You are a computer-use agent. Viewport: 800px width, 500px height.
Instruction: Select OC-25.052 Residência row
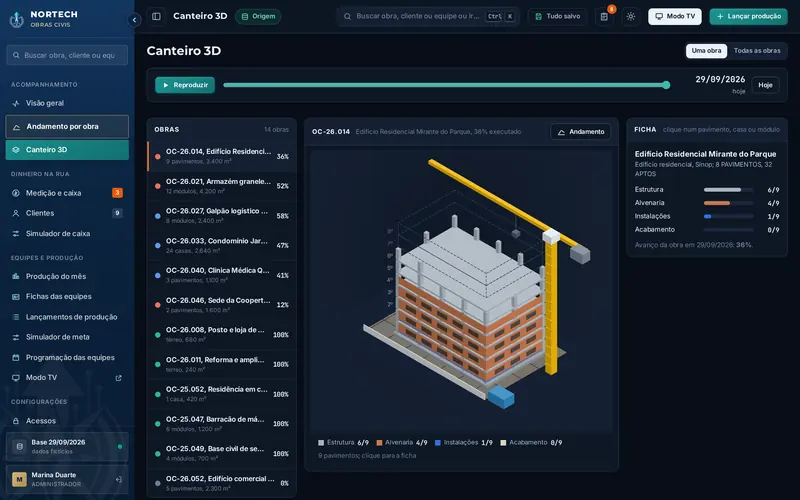pos(221,394)
